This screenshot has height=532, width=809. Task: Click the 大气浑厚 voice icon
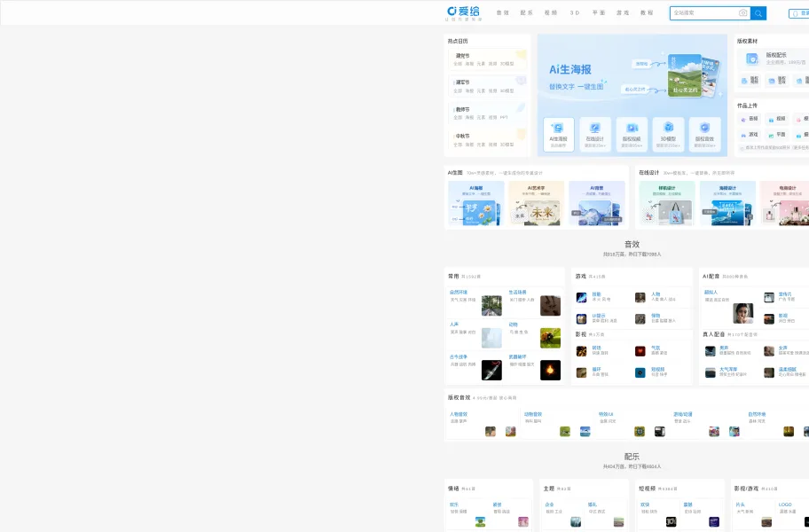point(711,372)
